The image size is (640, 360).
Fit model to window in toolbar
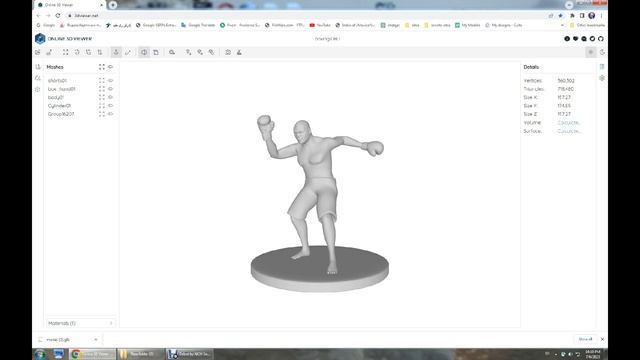[65, 52]
